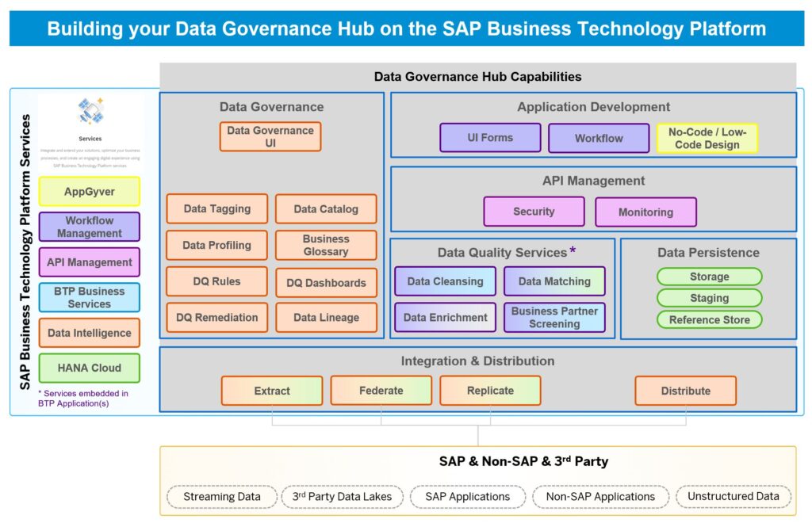The width and height of the screenshot is (812, 523).
Task: Click the Security box
Action: pos(534,212)
